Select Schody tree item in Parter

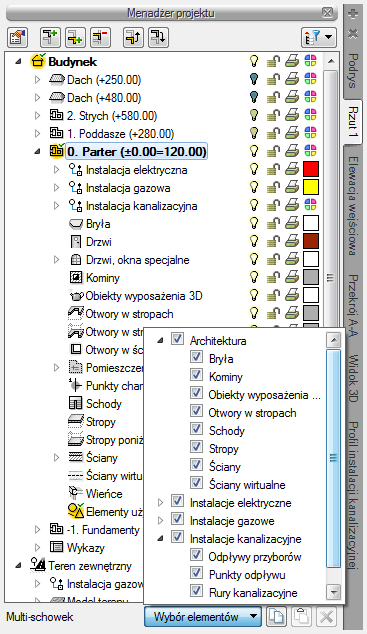[104, 404]
